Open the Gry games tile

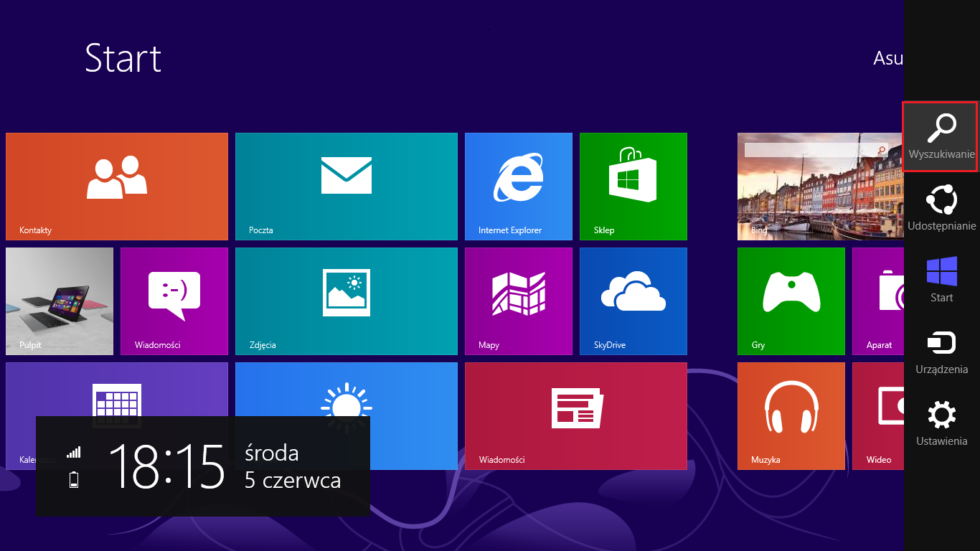pyautogui.click(x=791, y=301)
